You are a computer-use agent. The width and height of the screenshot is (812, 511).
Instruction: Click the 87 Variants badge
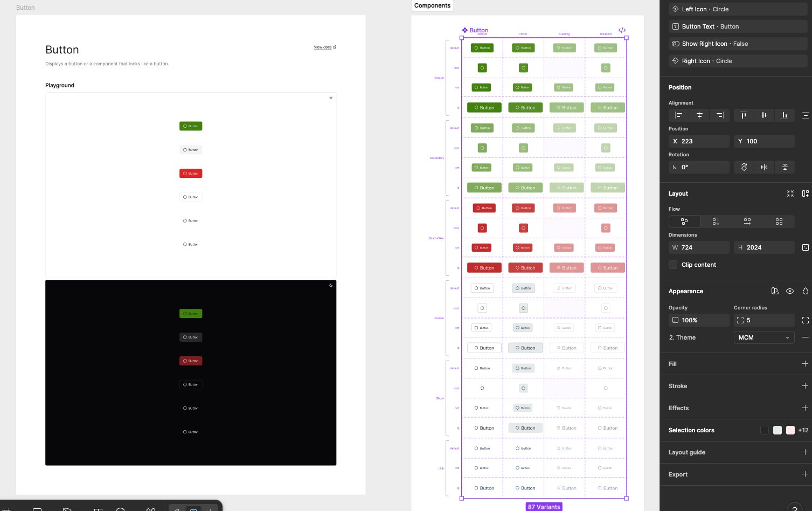544,507
